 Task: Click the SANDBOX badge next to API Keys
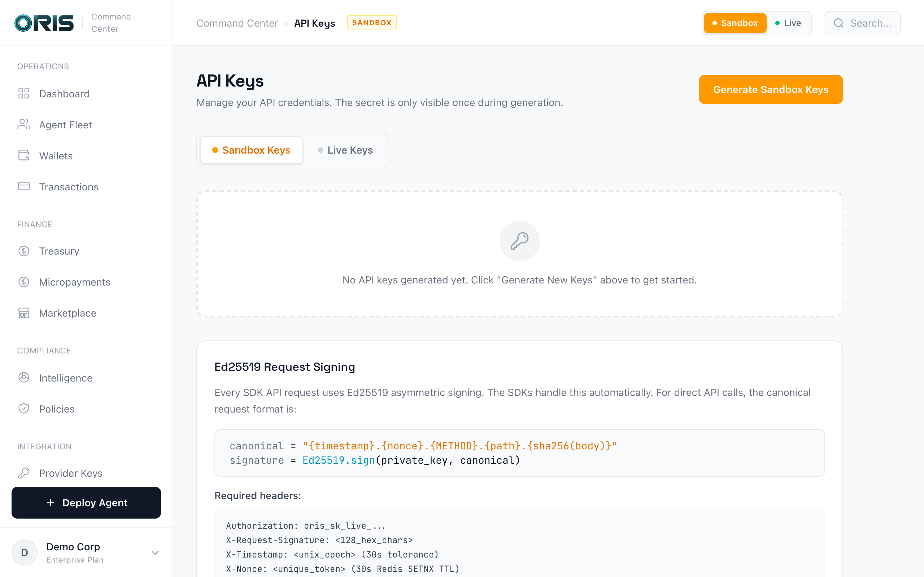tap(371, 22)
